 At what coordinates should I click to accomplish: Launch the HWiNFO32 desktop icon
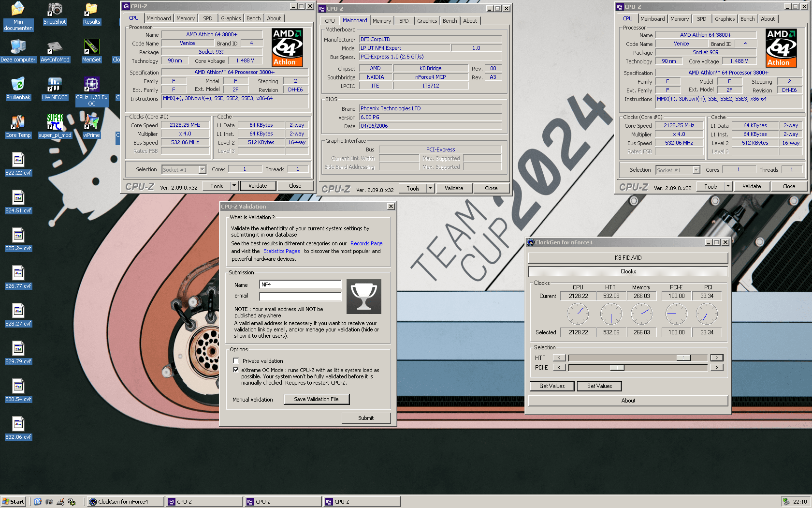[55, 89]
